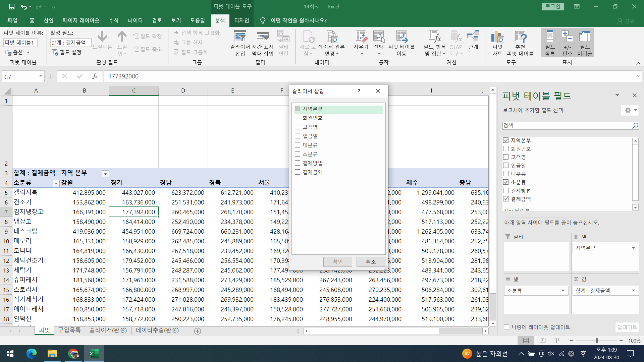Click the 필드 설정 button
644x362 pixels.
(x=67, y=52)
